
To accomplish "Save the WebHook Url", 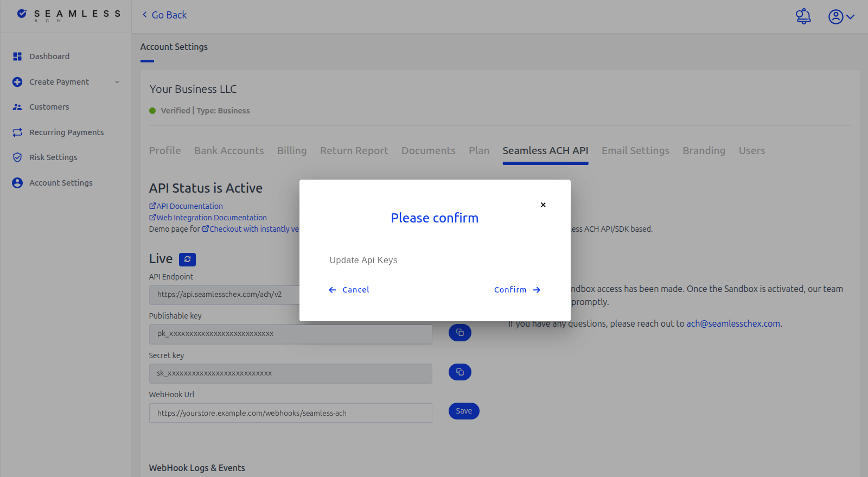I will tap(464, 411).
